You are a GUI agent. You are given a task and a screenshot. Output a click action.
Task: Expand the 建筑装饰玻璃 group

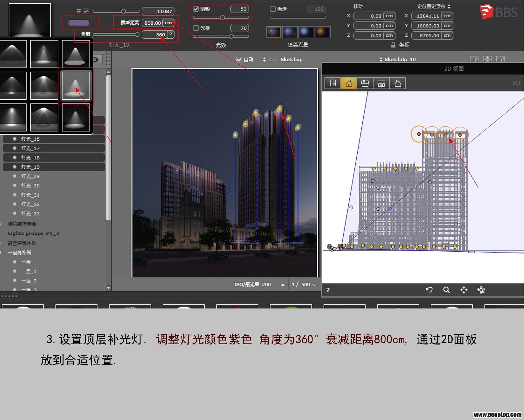point(1,224)
